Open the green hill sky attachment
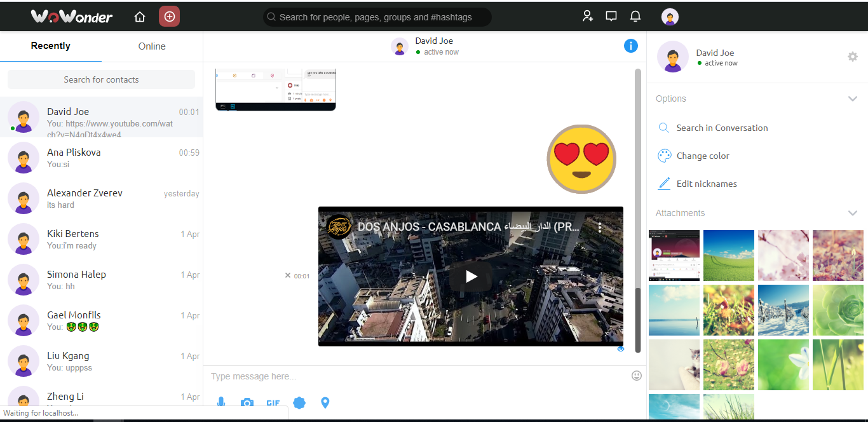The height and width of the screenshot is (422, 868). point(729,255)
